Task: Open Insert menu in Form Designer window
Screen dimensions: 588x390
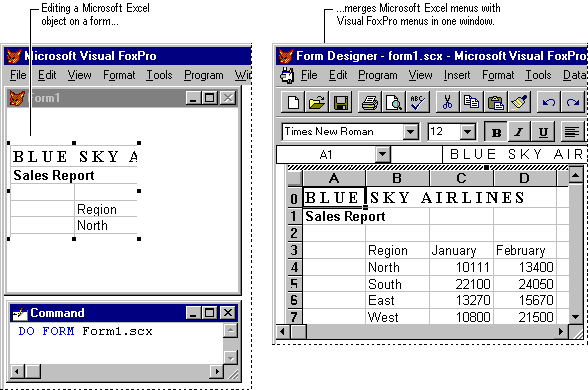Action: click(457, 75)
